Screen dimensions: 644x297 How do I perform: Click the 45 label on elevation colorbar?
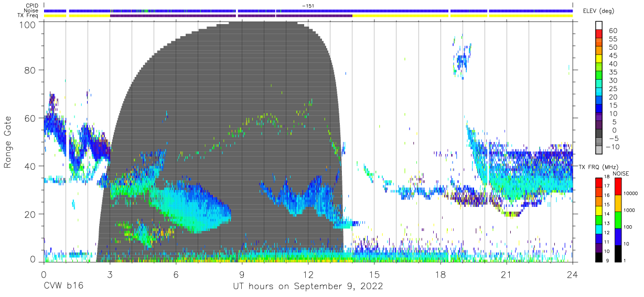pos(614,56)
